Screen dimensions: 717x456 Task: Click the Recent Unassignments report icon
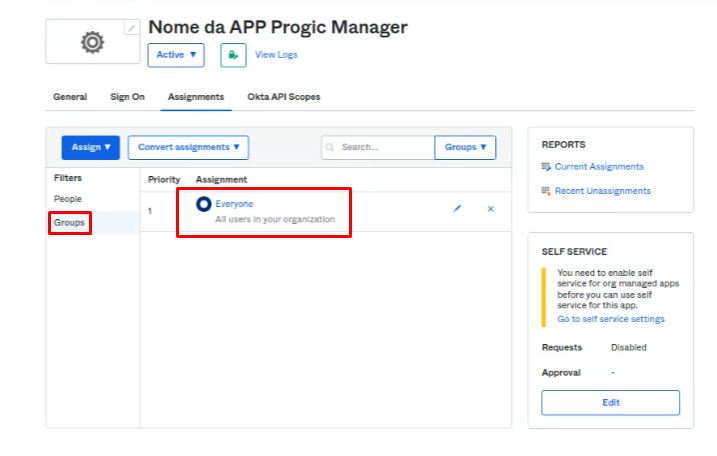tap(546, 191)
